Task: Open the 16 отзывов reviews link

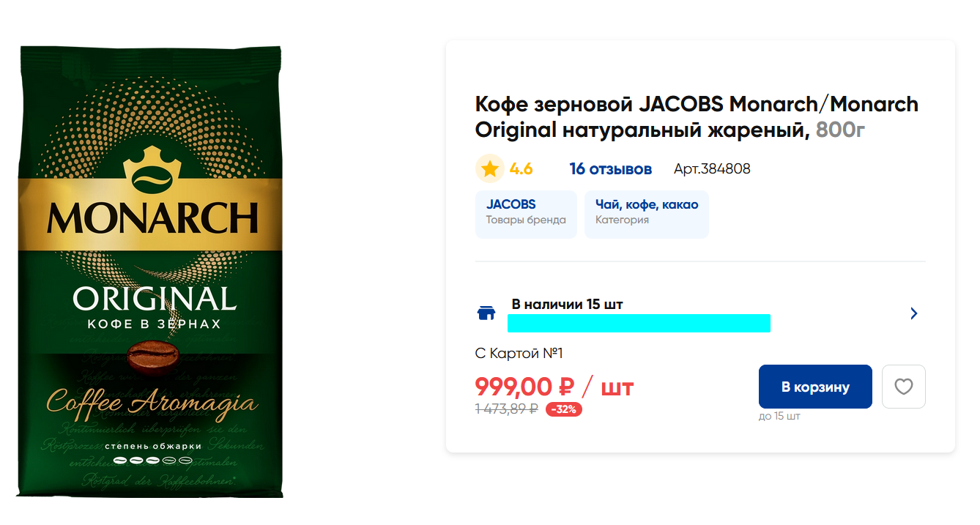Action: click(610, 169)
